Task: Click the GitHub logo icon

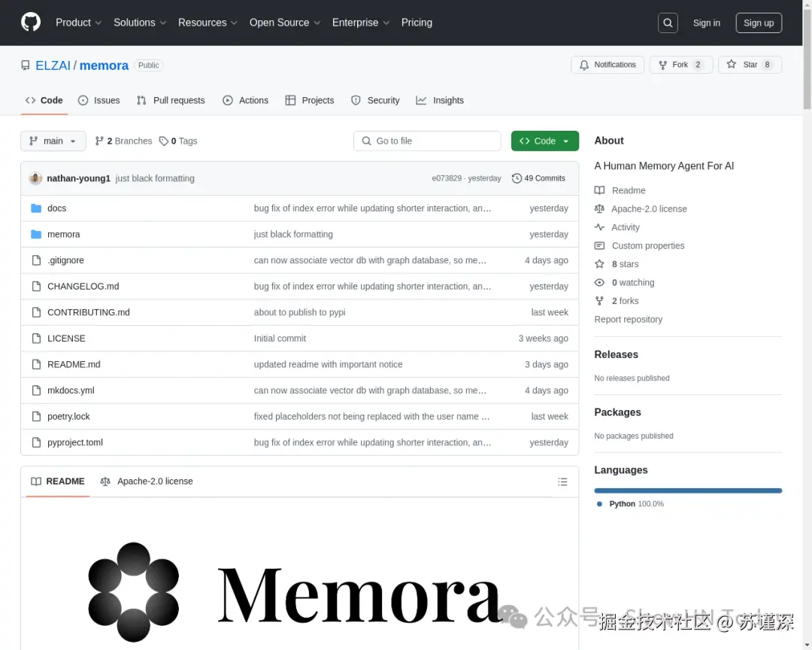Action: coord(31,23)
